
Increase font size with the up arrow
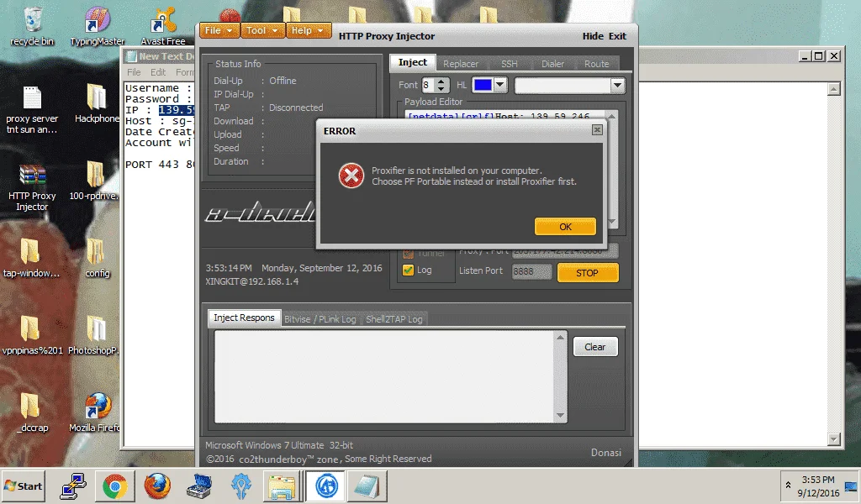click(441, 81)
